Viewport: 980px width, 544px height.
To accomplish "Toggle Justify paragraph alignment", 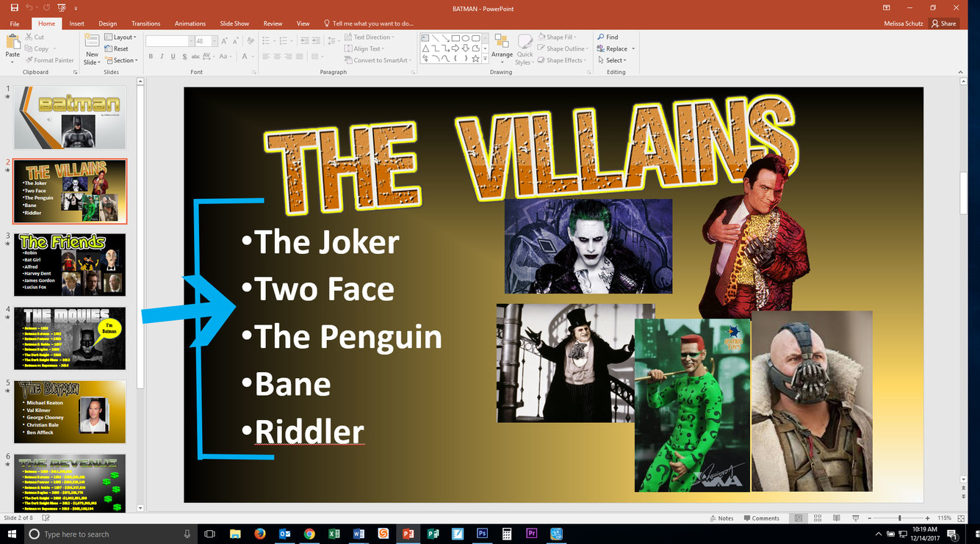I will (x=299, y=57).
